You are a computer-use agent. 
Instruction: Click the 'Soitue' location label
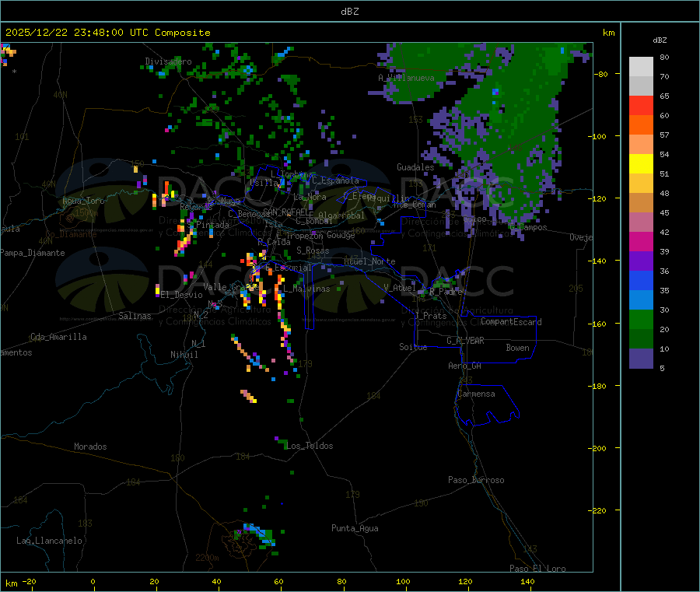[x=413, y=347]
